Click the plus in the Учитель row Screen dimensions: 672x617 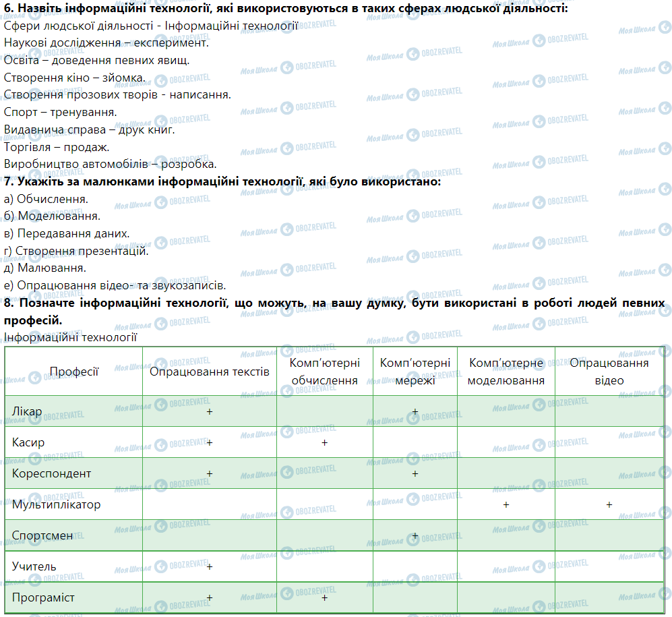(210, 566)
